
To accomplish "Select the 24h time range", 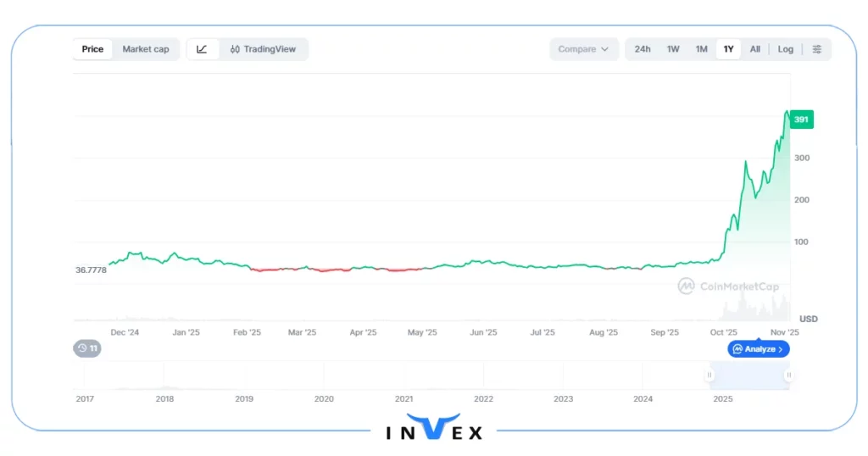I will (x=643, y=49).
